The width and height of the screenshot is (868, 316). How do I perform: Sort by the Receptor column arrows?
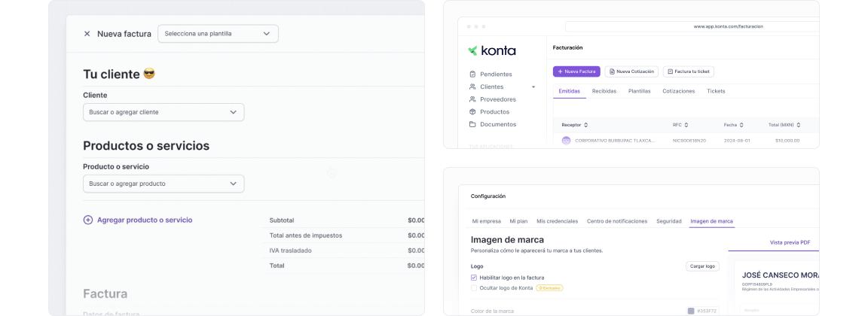(586, 126)
